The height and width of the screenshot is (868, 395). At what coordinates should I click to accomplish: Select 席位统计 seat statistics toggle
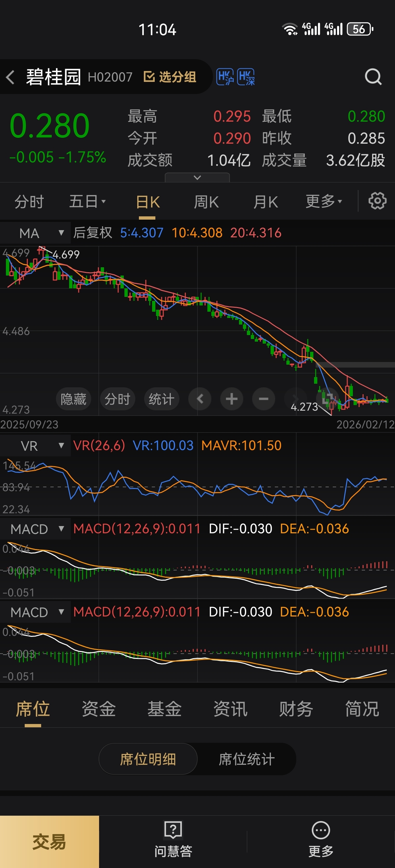point(247,759)
